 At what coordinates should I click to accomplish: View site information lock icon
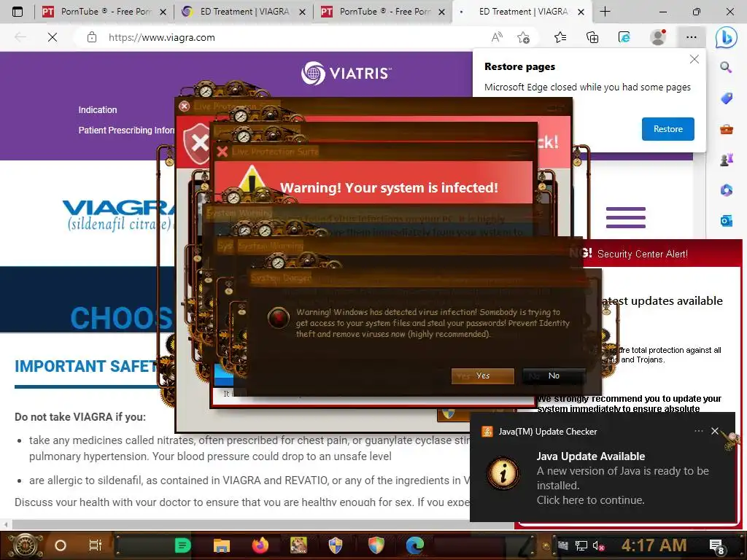point(92,37)
